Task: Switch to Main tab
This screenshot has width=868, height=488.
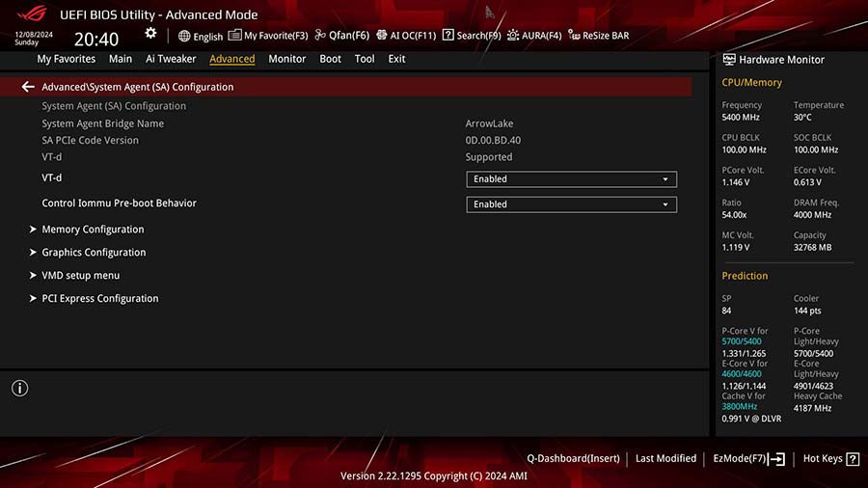Action: pos(121,59)
